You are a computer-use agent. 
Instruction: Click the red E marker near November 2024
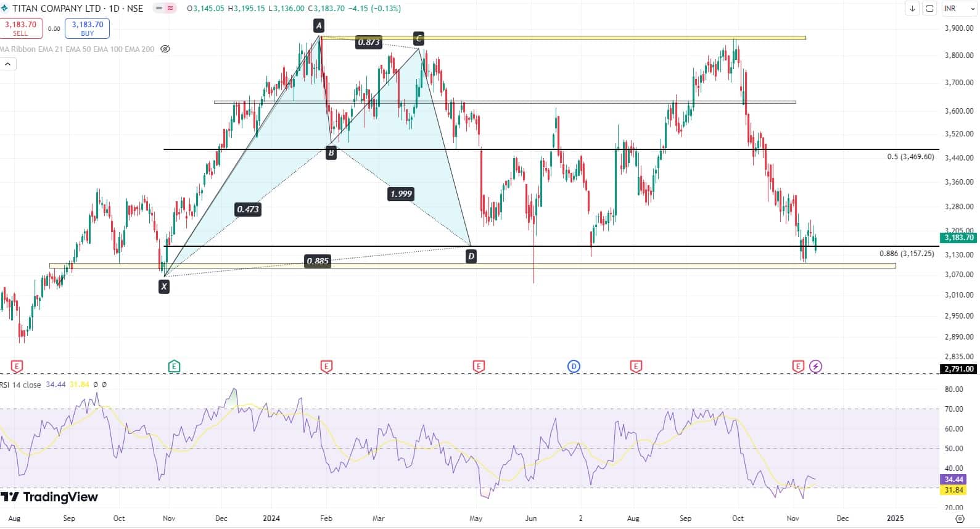coord(798,367)
